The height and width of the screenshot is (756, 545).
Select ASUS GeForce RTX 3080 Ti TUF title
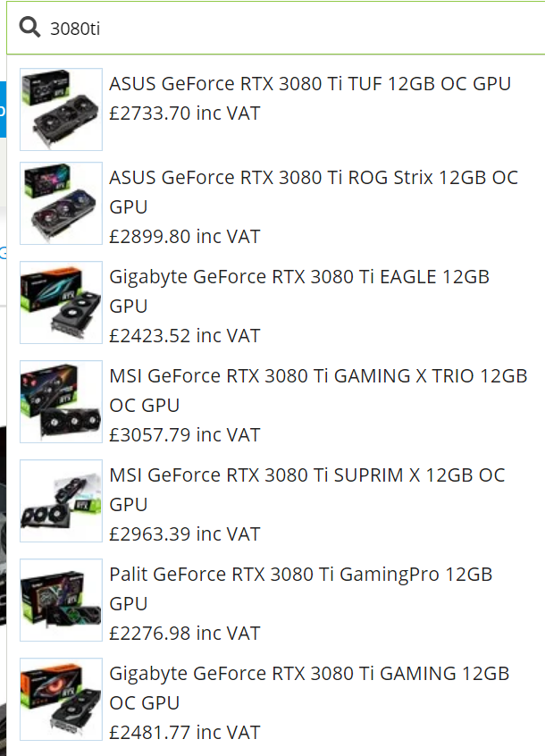pyautogui.click(x=310, y=84)
